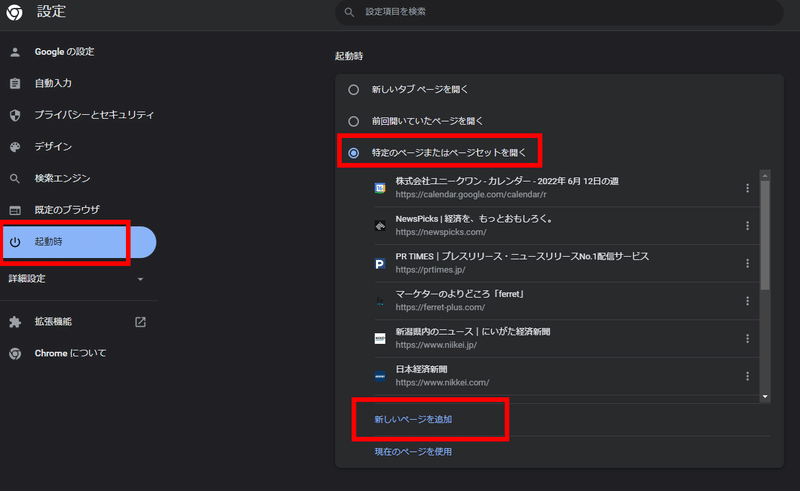Click the PR TIMES favicon in the page list
800x491 pixels.
click(x=380, y=264)
